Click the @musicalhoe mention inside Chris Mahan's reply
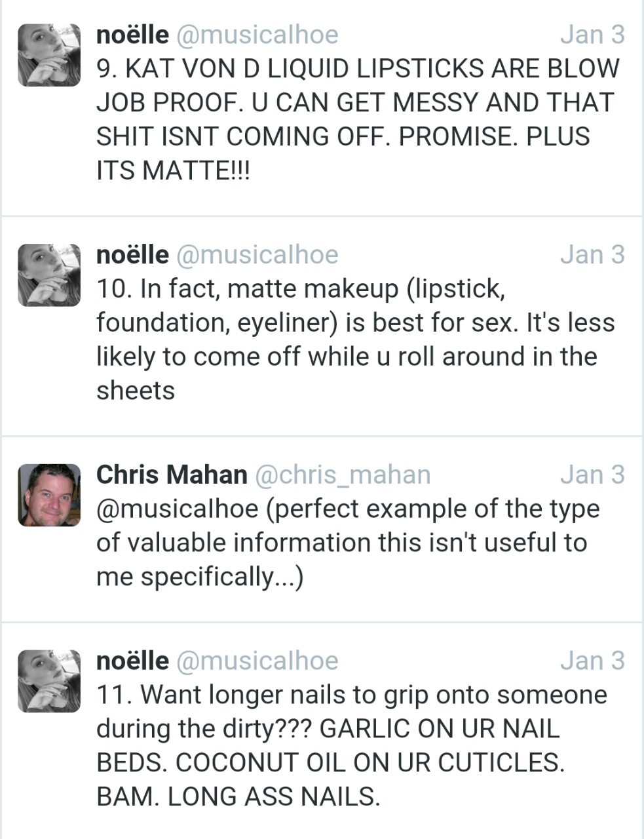The height and width of the screenshot is (839, 644). (178, 509)
